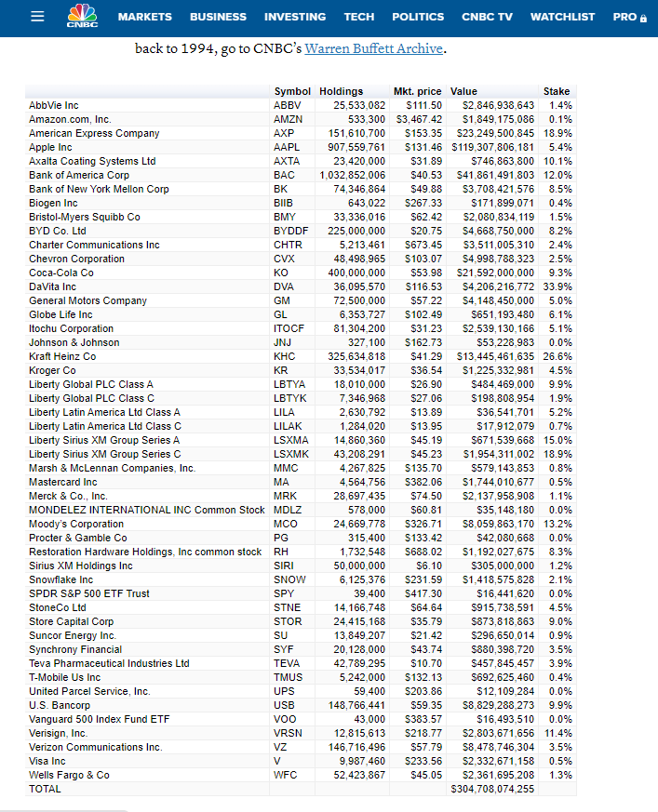Click Coca-Cola holdings 400,000,000
Image resolution: width=658 pixels, height=812 pixels.
[x=356, y=273]
